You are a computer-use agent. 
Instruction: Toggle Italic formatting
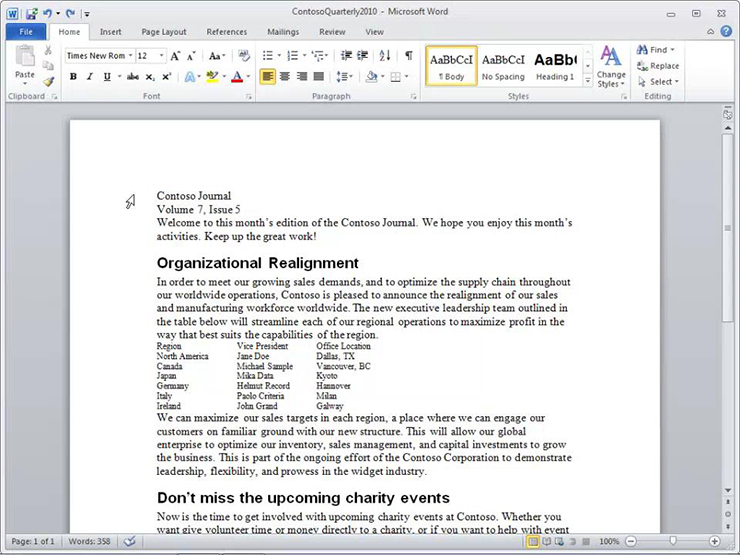[90, 76]
